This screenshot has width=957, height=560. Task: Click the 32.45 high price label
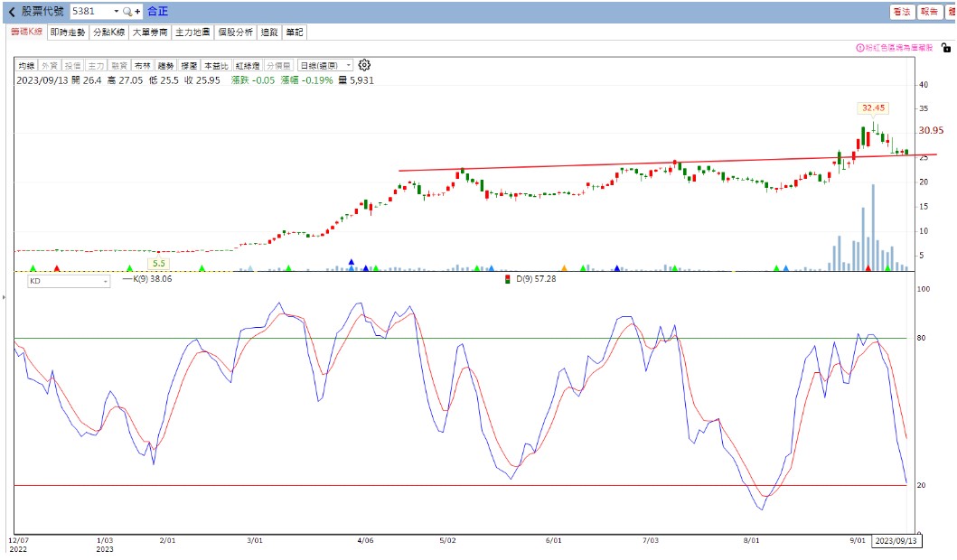coord(873,108)
